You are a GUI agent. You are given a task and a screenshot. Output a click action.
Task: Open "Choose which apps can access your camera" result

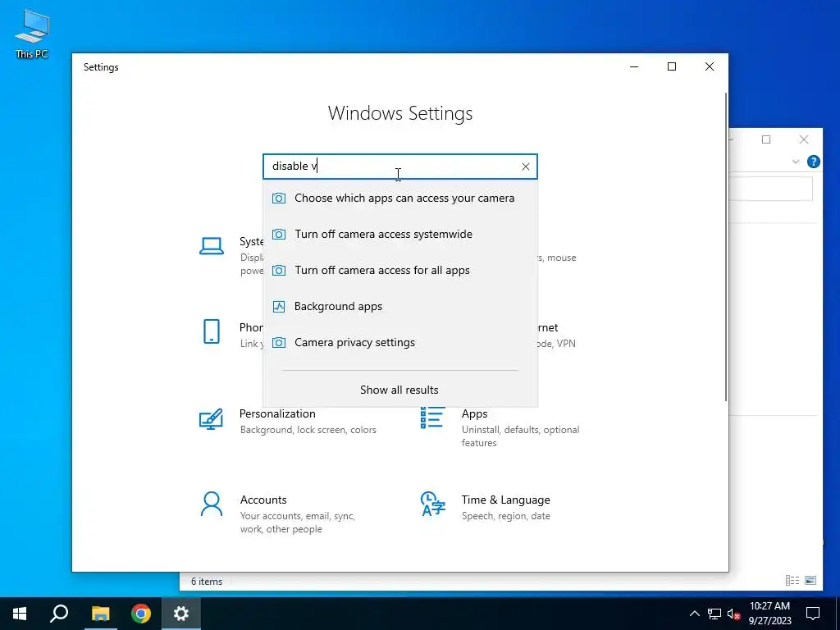(400, 199)
